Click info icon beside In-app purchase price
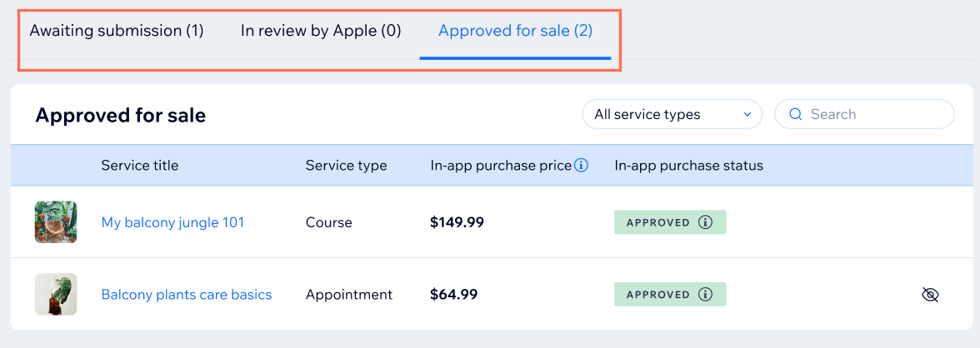 pyautogui.click(x=581, y=166)
